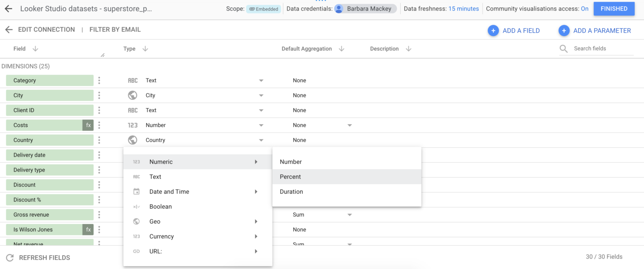Open Default Aggregation dropdown for Gross revenue
The width and height of the screenshot is (644, 269).
350,214
